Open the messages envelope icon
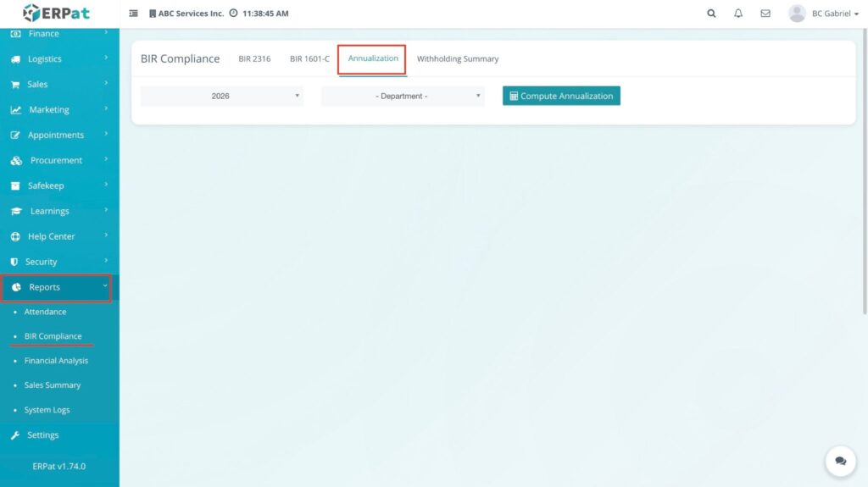The width and height of the screenshot is (868, 487). click(765, 14)
